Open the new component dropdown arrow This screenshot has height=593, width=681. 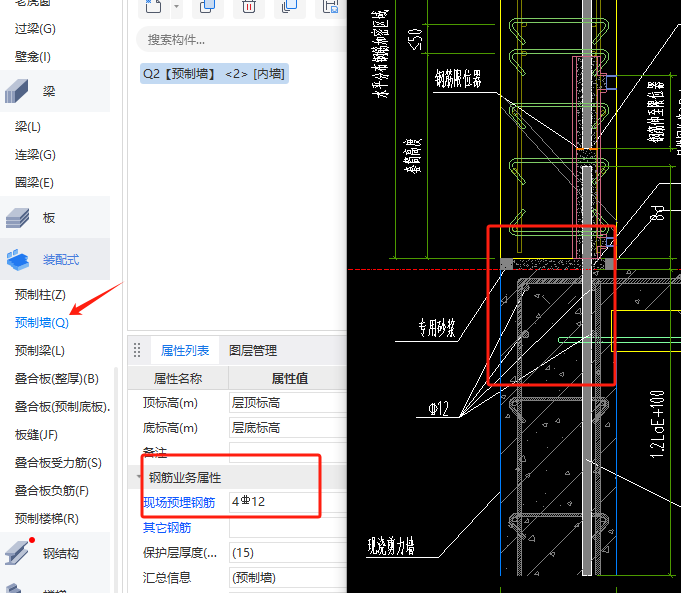(x=176, y=6)
